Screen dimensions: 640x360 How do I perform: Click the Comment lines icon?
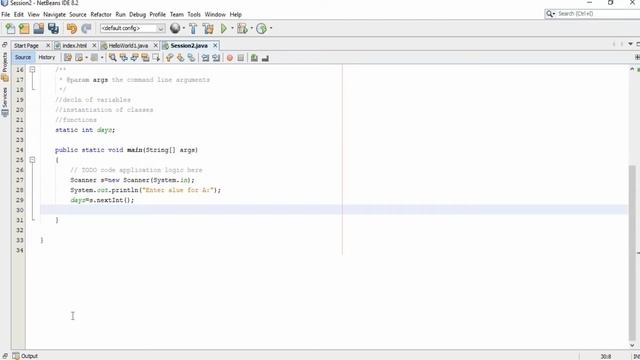[x=254, y=58]
